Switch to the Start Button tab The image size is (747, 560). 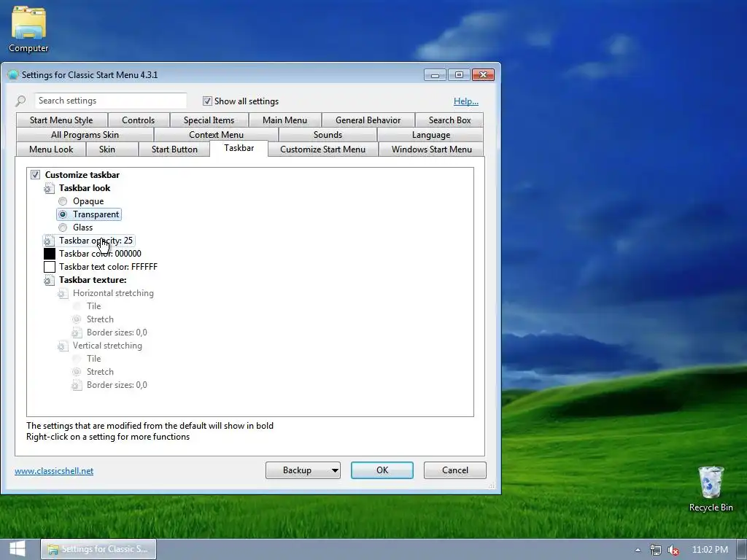(x=174, y=149)
